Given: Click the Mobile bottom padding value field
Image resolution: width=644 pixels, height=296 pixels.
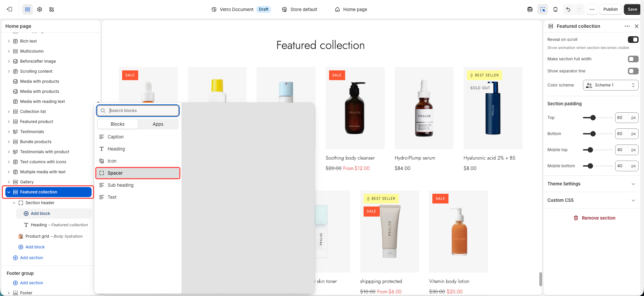Looking at the screenshot, I should coord(627,166).
